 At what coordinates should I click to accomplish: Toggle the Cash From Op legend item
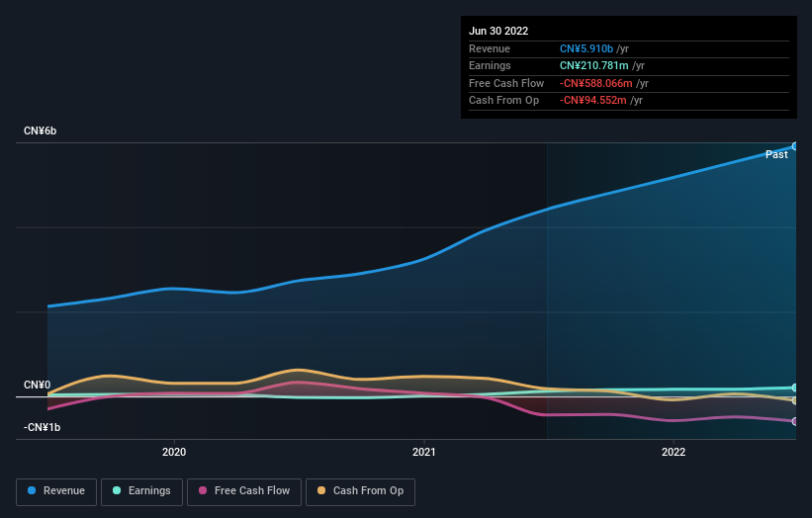pos(360,490)
